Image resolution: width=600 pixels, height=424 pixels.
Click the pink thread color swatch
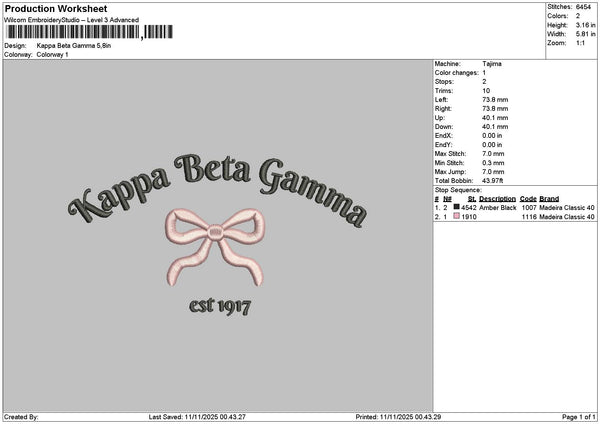pyautogui.click(x=457, y=216)
